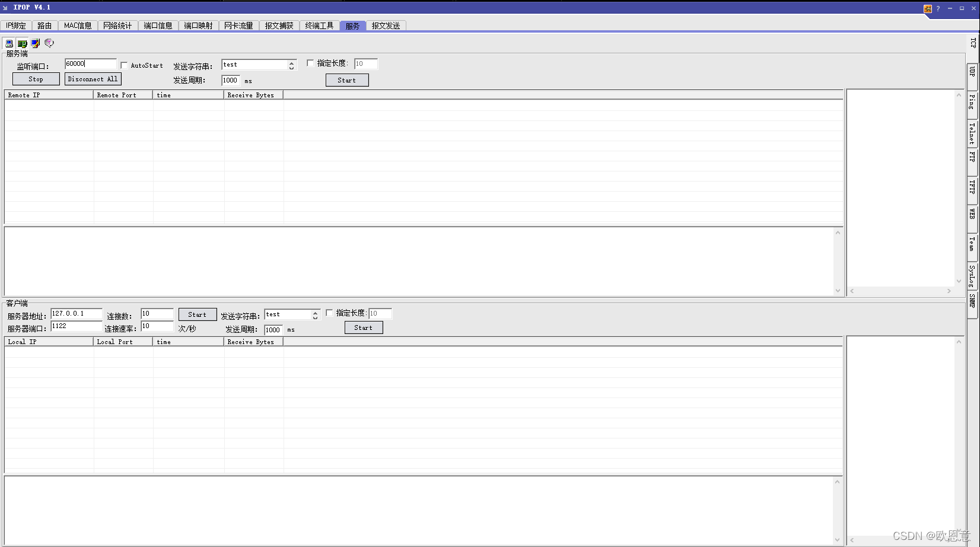Click the server table Receive Bytes header
Viewport: 980px width, 547px height.
tap(253, 95)
